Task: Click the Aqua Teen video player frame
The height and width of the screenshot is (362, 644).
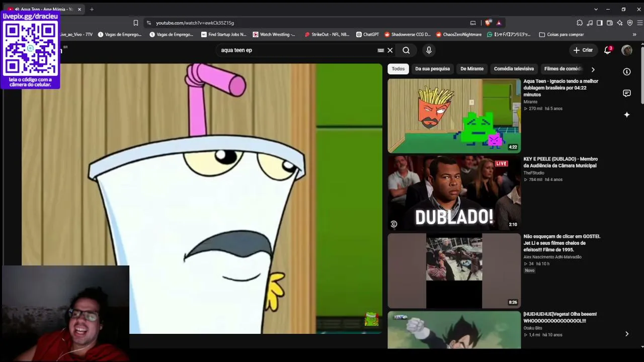Action: pyautogui.click(x=202, y=199)
